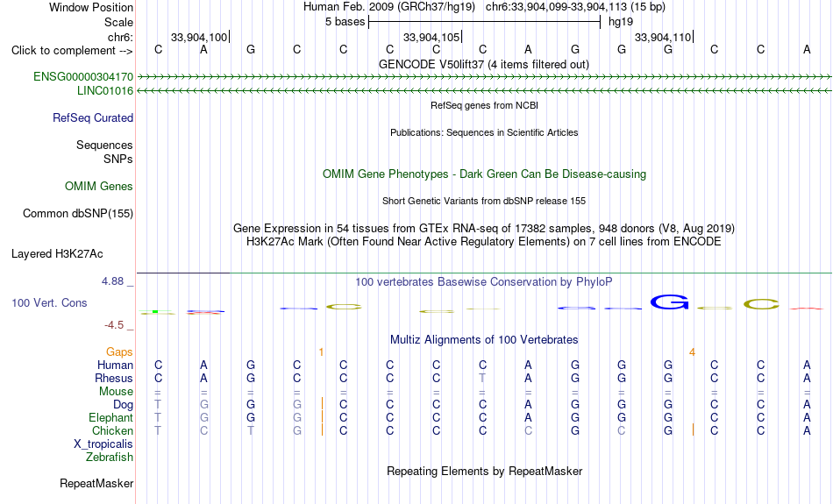Click the orange gap count 4 in Gaps row
Viewport: 833px width, 504px height.
point(692,352)
